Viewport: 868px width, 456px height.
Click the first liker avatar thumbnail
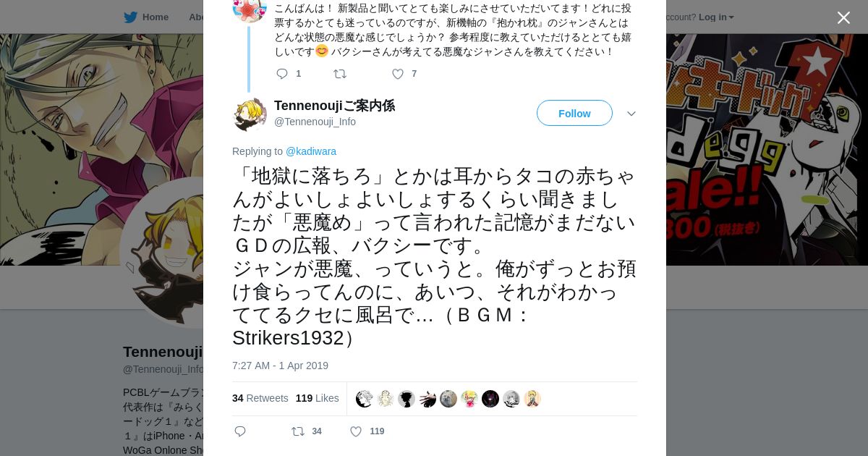[365, 399]
